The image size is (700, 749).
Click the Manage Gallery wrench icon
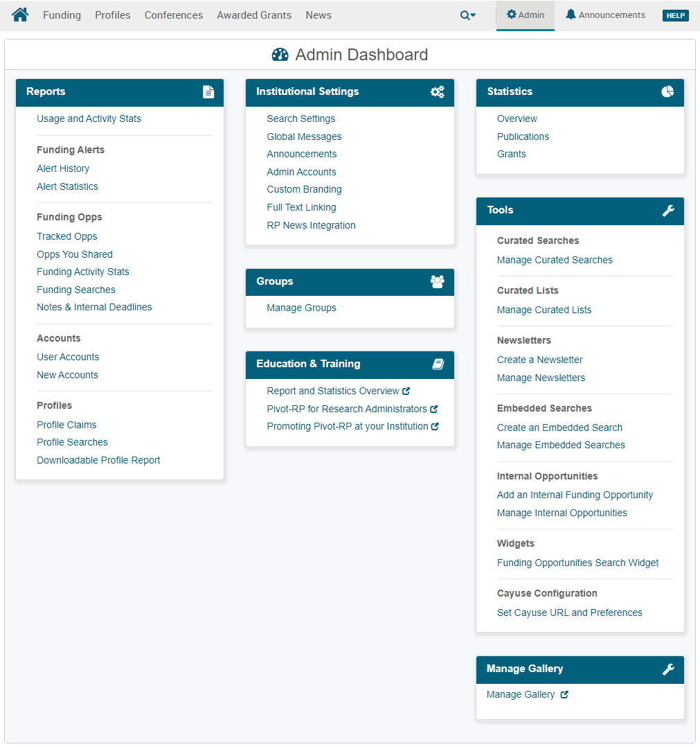click(x=668, y=669)
